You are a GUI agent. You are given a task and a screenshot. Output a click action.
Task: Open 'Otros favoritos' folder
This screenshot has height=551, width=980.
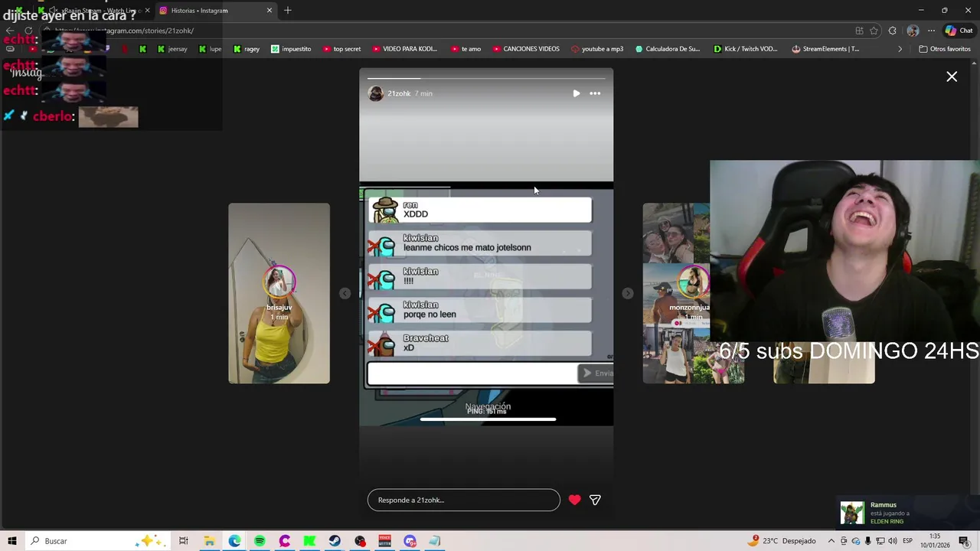point(945,49)
